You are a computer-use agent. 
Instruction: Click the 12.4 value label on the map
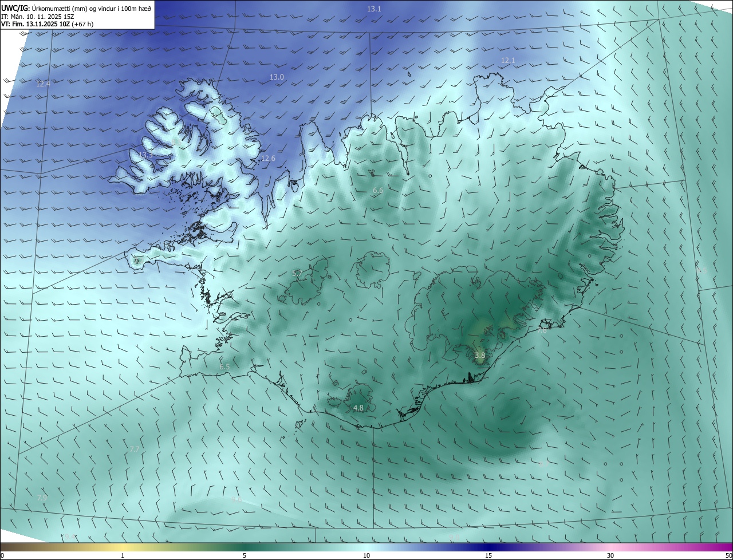point(43,84)
